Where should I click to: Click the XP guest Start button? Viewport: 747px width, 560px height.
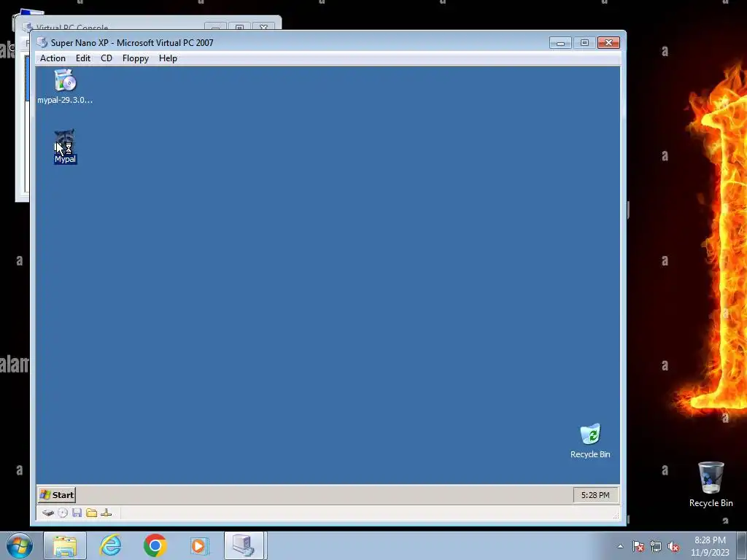point(57,495)
